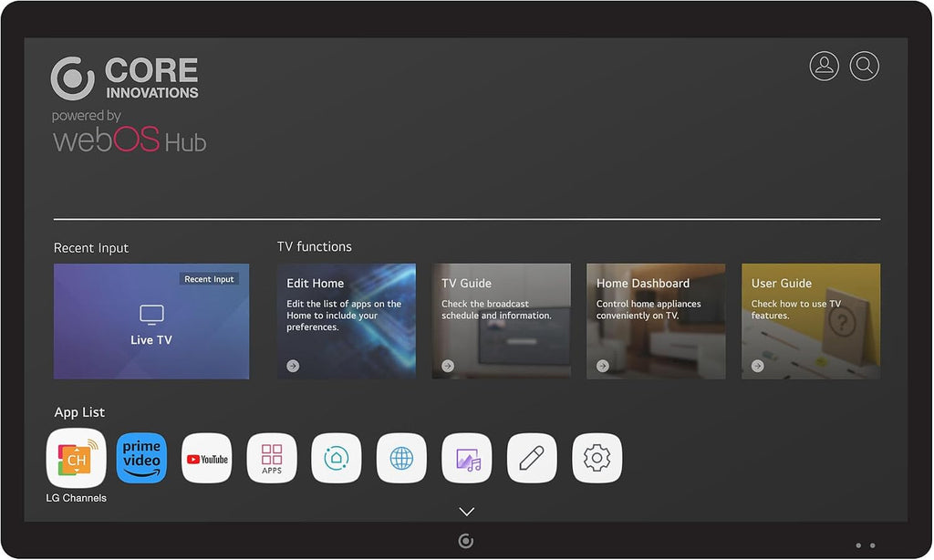This screenshot has width=934, height=560.
Task: Open the Edit Home card
Action: tap(347, 321)
